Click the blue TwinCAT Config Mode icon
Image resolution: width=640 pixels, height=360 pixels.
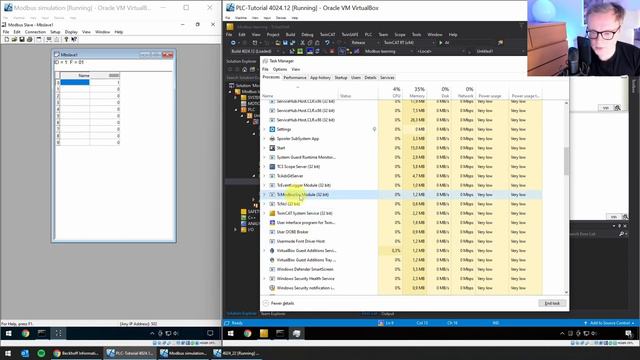(310, 51)
